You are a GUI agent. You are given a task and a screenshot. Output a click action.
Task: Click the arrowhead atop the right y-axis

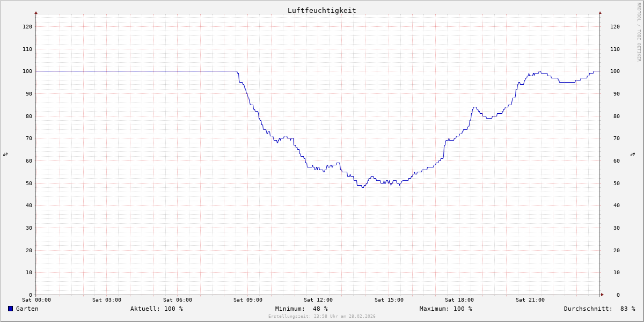[x=600, y=12]
